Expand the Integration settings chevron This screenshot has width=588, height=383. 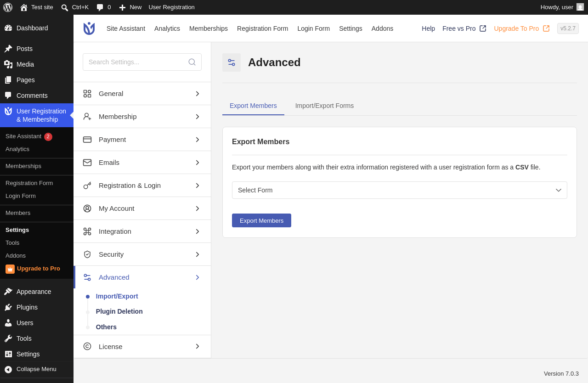coord(198,231)
